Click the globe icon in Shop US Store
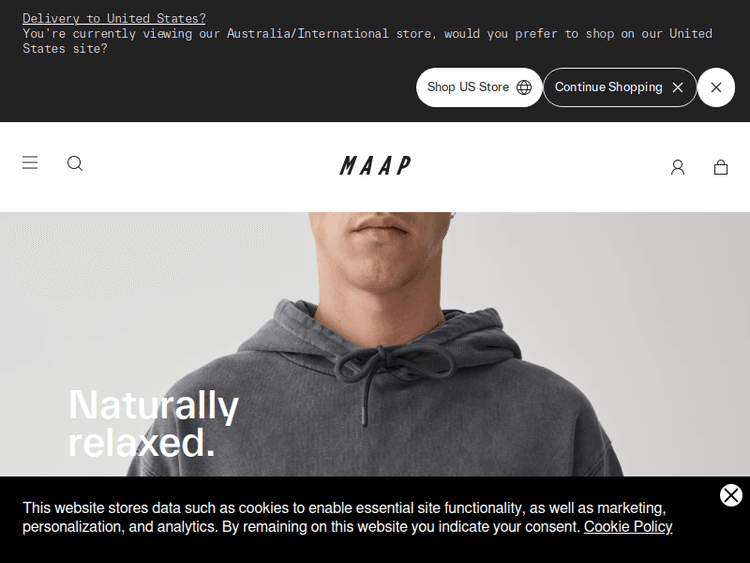This screenshot has height=563, width=750. click(524, 87)
